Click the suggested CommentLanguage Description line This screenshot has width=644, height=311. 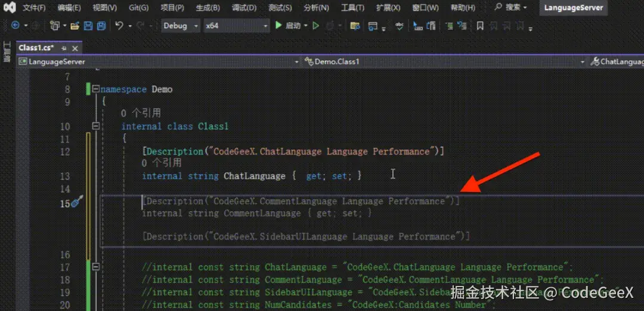pos(301,201)
